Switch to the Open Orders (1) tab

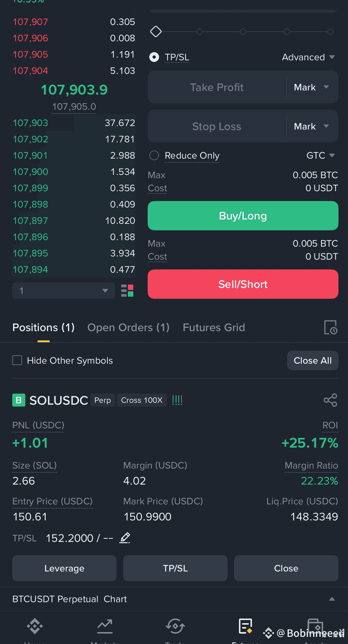[128, 327]
